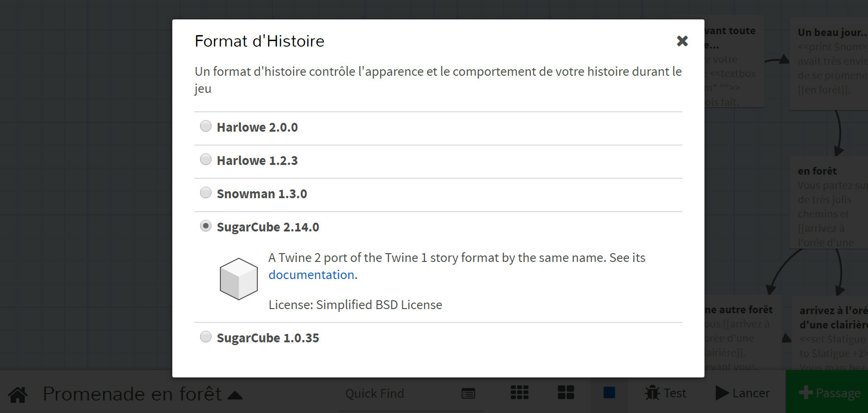
Task: Switch format to SugarCube 1.0.35
Action: 206,337
